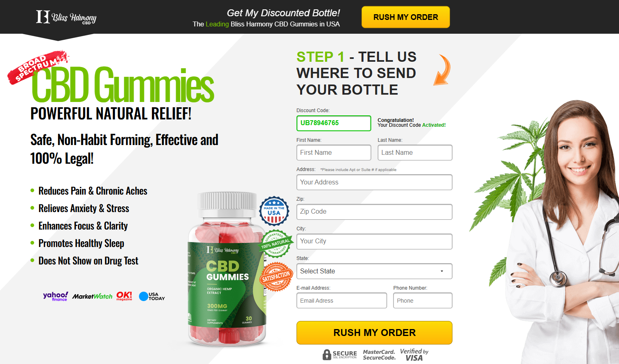Click the Verified by Visa logo
This screenshot has width=619, height=364.
[414, 354]
